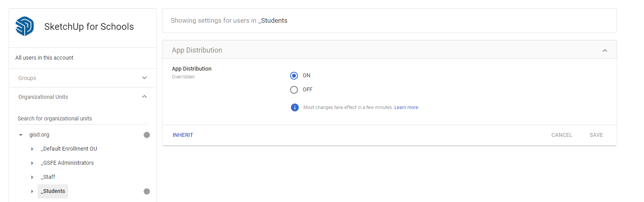
Task: Click the Search for organizational units field
Action: tap(81, 118)
